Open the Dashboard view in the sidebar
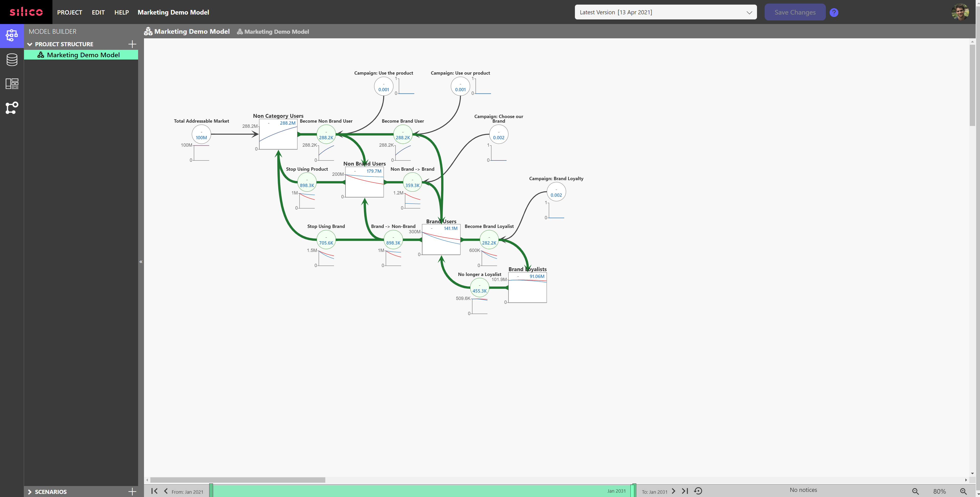Viewport: 980px width, 497px height. pyautogui.click(x=12, y=84)
